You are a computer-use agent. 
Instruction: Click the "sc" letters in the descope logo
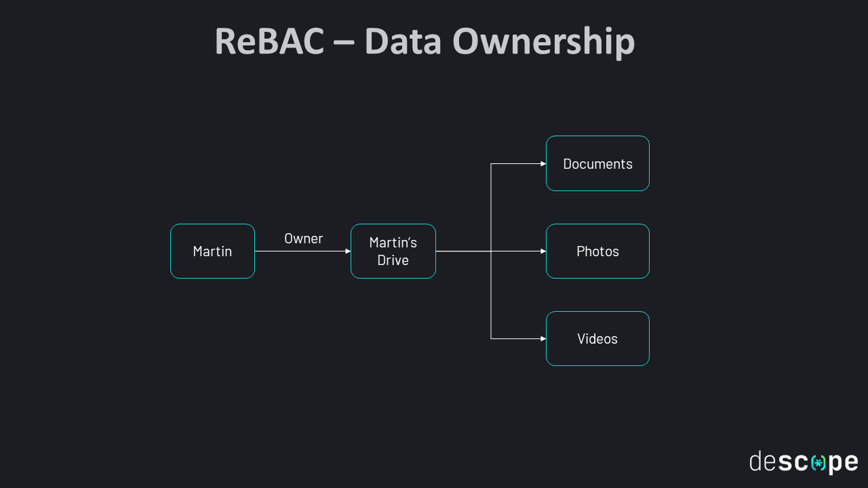coord(793,463)
